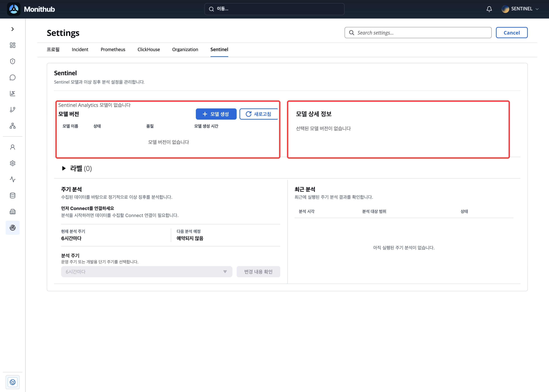Click the 새로고침 refresh button

[x=258, y=114]
